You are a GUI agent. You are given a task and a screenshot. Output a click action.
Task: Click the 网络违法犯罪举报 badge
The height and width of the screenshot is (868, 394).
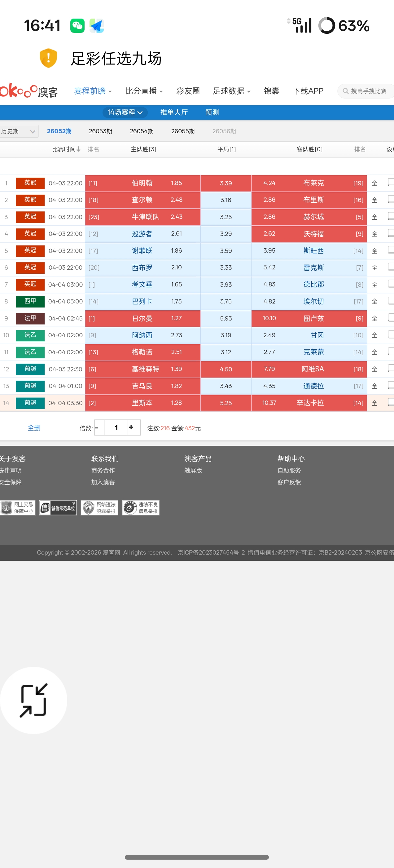[x=99, y=507]
